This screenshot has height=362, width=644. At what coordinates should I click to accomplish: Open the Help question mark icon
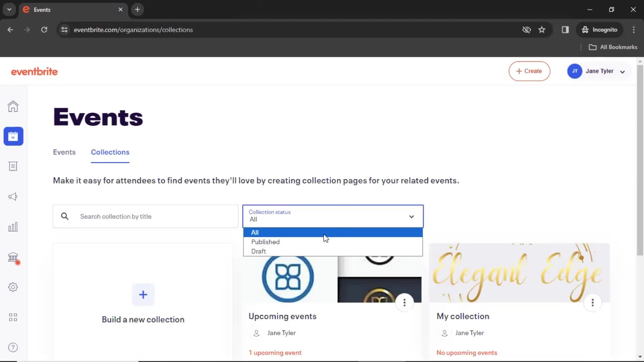pos(13,348)
